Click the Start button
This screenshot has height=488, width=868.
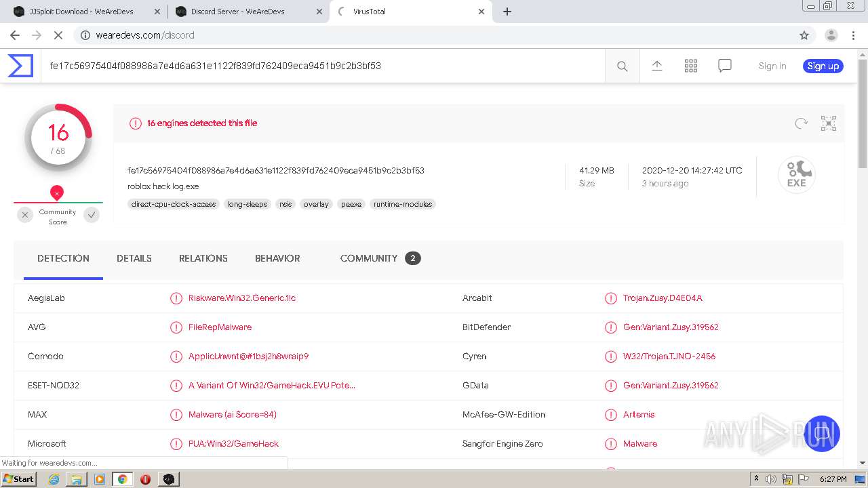(18, 479)
